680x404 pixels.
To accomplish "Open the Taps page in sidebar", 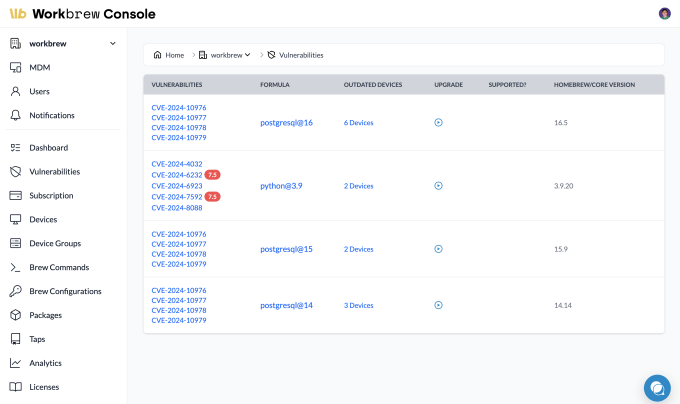I will tap(38, 339).
